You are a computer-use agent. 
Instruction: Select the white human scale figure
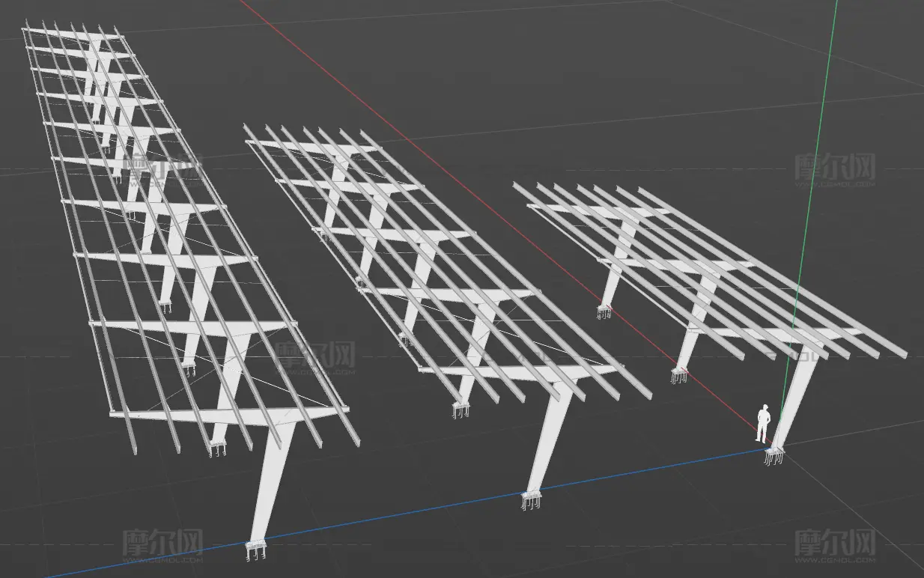762,424
